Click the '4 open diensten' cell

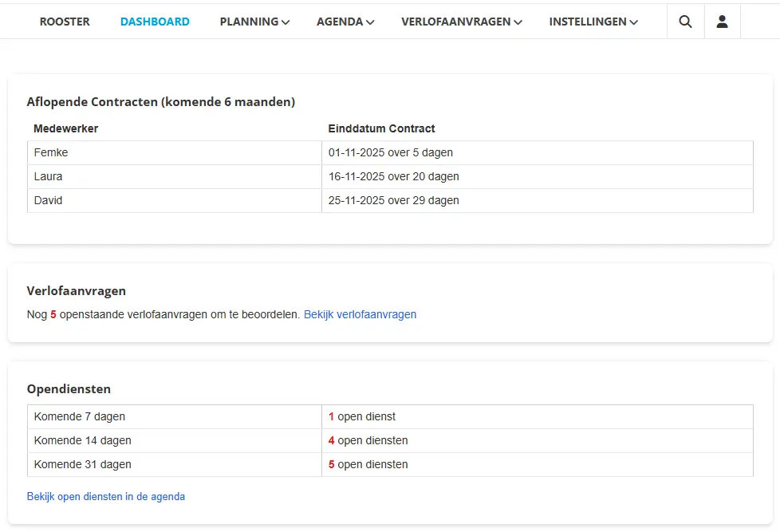pos(368,440)
